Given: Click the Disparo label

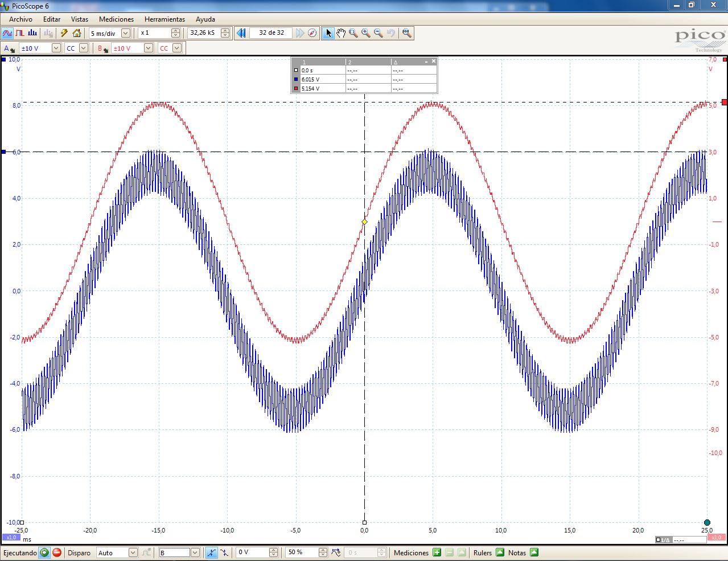Looking at the screenshot, I should click(79, 552).
